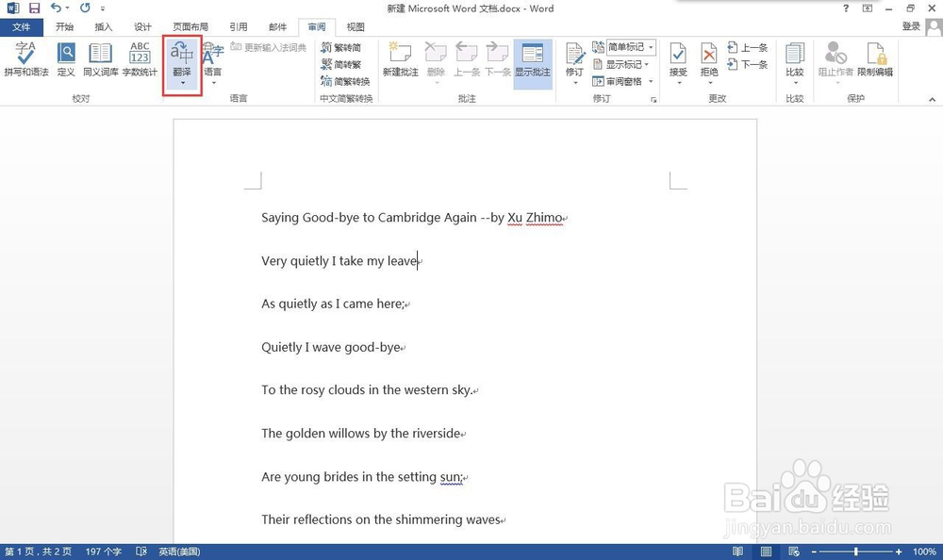Click the Update IME Dictionary (更新输入法词典) item
Viewport: 943px width, 560px height.
[269, 47]
